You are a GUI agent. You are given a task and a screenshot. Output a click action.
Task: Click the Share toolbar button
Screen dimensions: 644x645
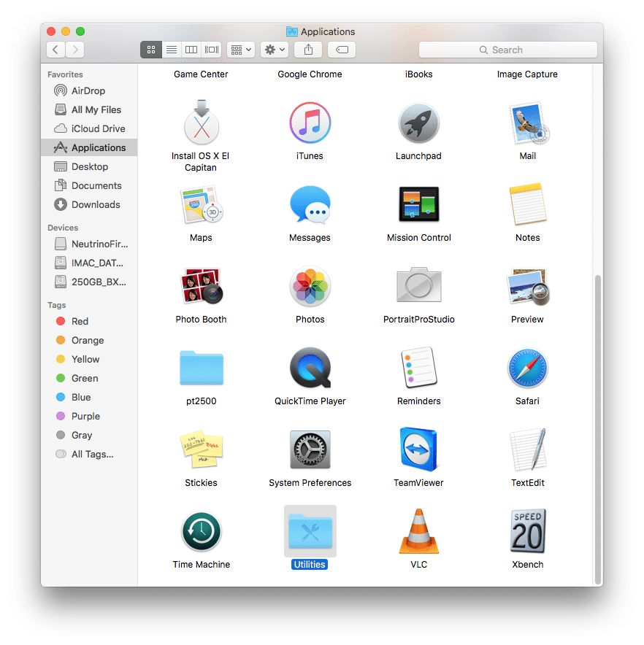(308, 50)
